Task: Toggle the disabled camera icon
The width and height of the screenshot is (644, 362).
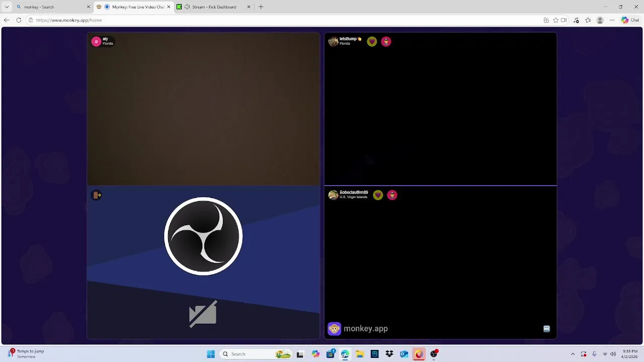Action: click(203, 314)
